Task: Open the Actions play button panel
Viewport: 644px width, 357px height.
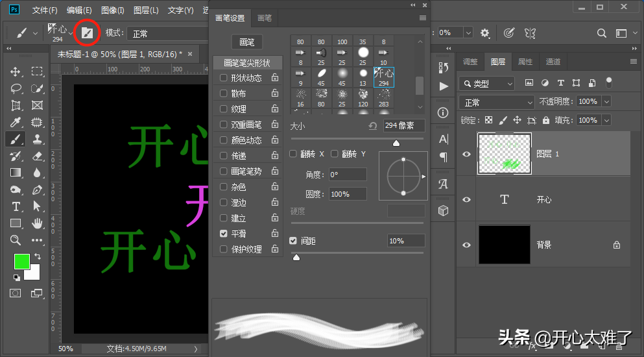Action: [444, 86]
